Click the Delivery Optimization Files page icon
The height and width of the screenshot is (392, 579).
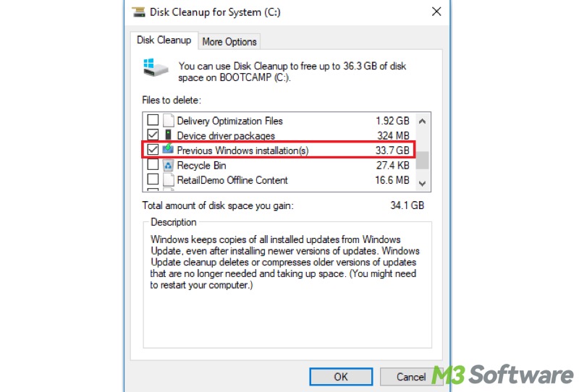point(169,121)
